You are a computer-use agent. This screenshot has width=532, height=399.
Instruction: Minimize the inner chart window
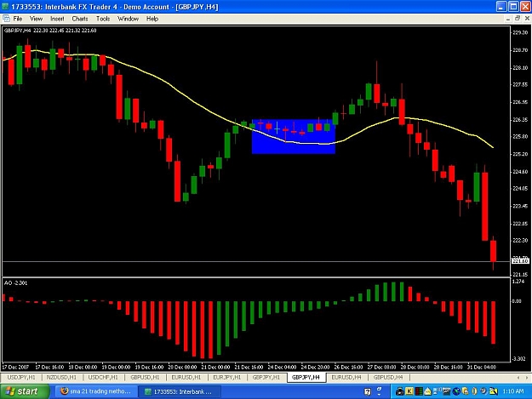(508, 19)
